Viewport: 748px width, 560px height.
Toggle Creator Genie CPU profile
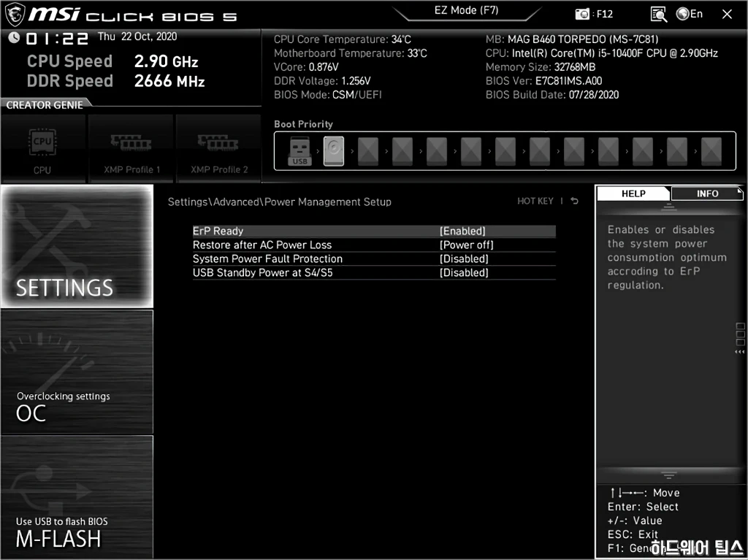coord(42,149)
